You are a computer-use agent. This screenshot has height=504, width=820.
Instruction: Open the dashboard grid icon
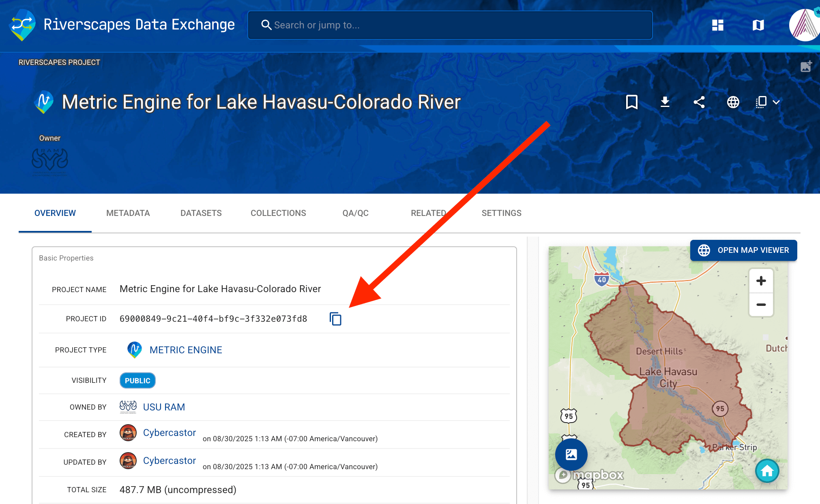(x=717, y=25)
